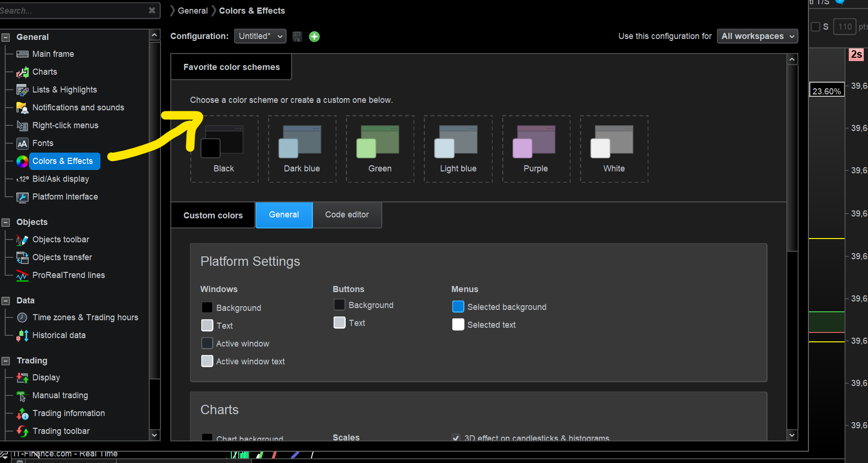Click the Colors & Effects color wheel icon
This screenshot has width=868, height=463.
(22, 161)
